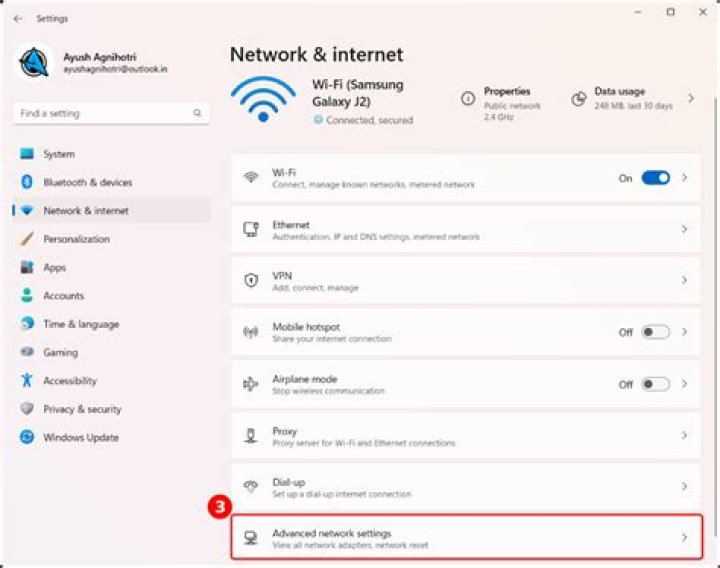Click the user profile avatar picture

[35, 62]
